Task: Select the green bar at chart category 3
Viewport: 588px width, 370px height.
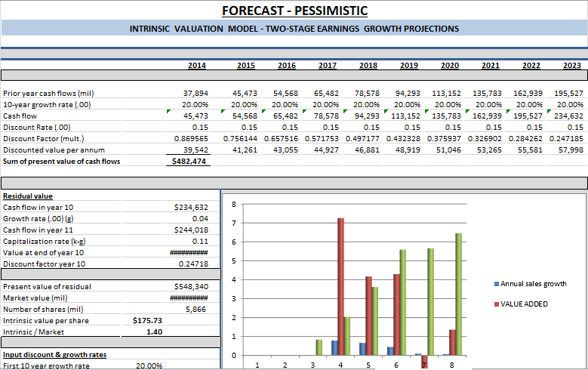Action: point(319,347)
